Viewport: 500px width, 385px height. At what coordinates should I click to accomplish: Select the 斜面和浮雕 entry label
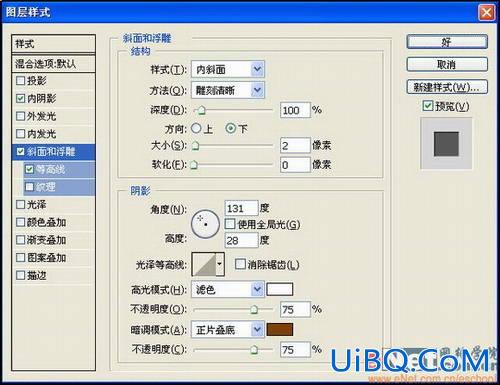click(51, 152)
